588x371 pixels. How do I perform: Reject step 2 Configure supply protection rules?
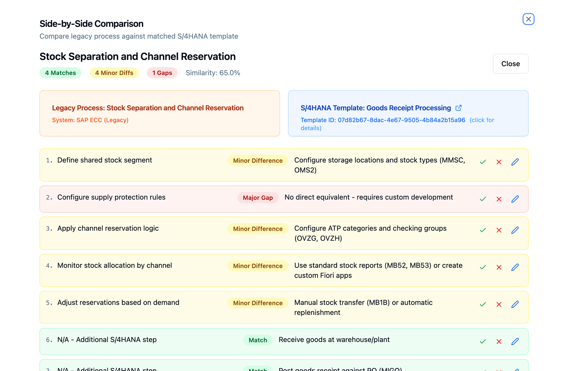(x=499, y=199)
